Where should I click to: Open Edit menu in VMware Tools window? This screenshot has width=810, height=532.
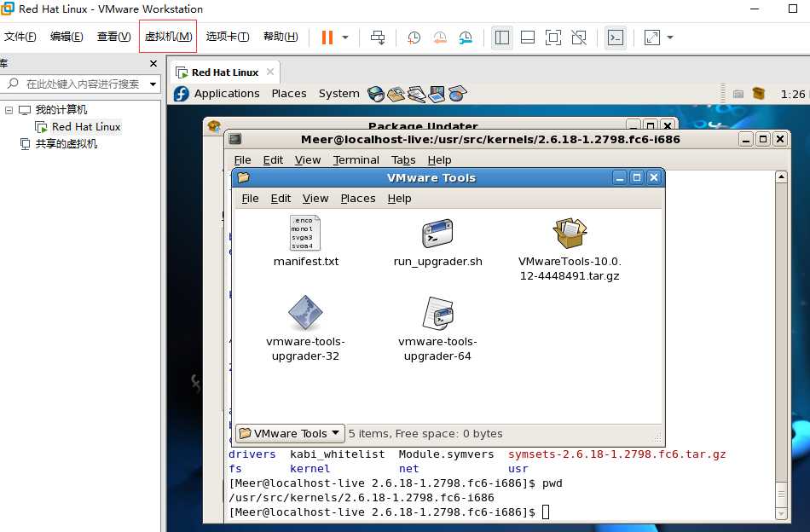click(281, 199)
